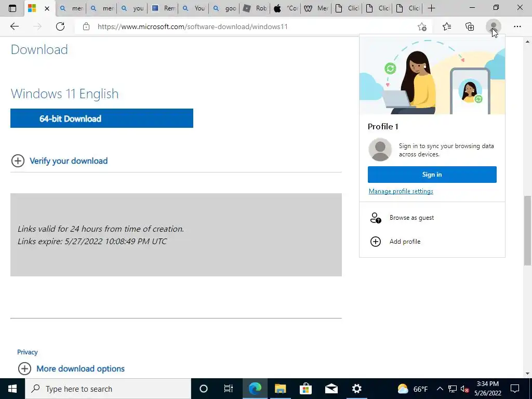Click the taskbar search box
The image size is (532, 399).
click(108, 389)
